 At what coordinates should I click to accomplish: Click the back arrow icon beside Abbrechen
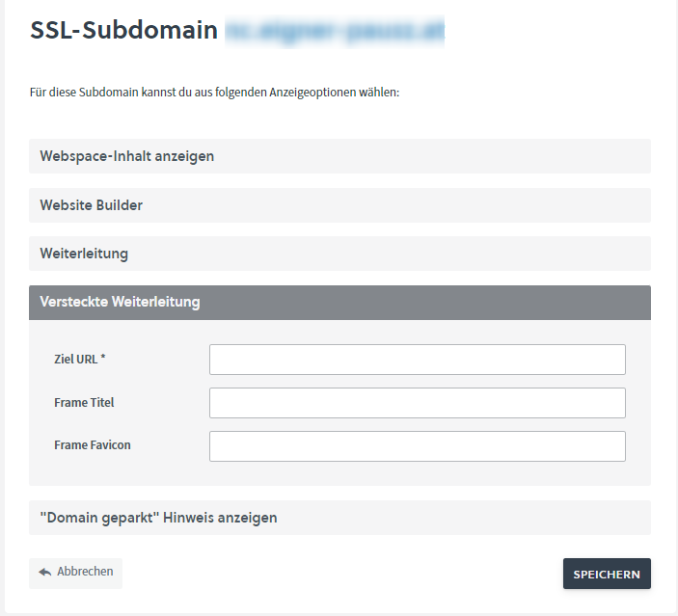(44, 572)
